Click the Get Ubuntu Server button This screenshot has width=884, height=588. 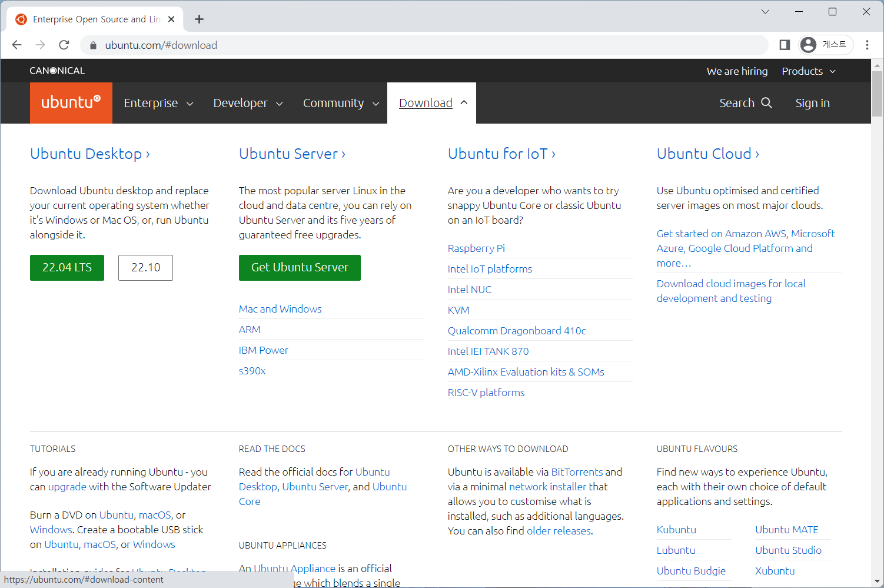pos(300,268)
